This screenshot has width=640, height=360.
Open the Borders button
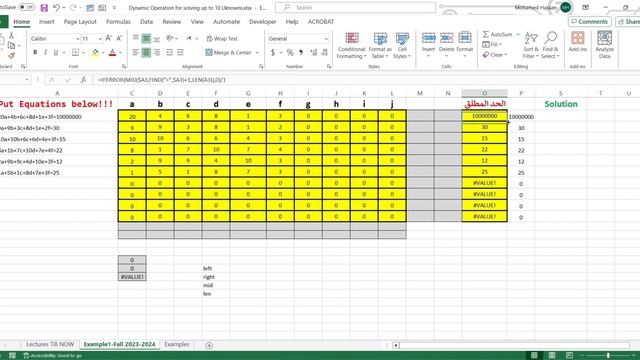[x=76, y=53]
